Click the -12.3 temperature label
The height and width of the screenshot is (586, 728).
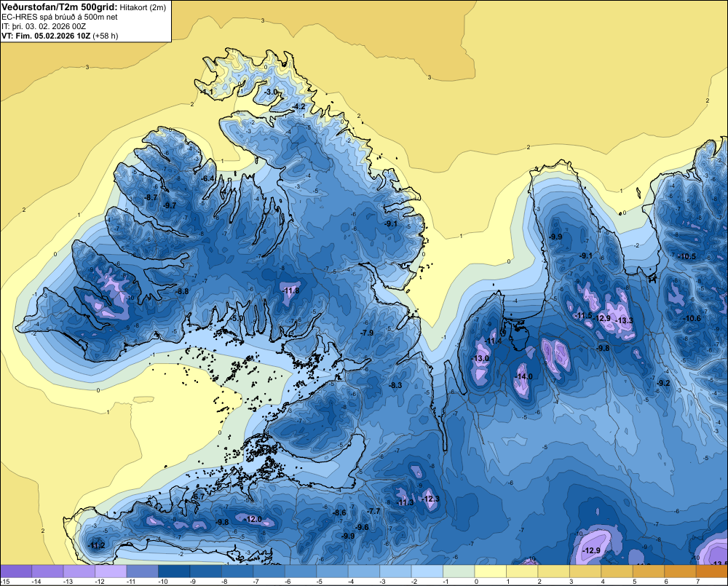(x=430, y=499)
